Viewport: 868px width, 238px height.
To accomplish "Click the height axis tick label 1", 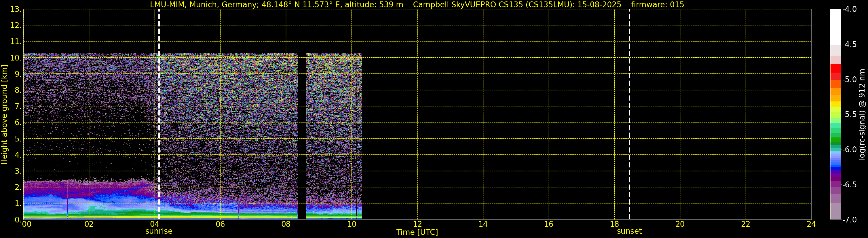I will click(18, 204).
